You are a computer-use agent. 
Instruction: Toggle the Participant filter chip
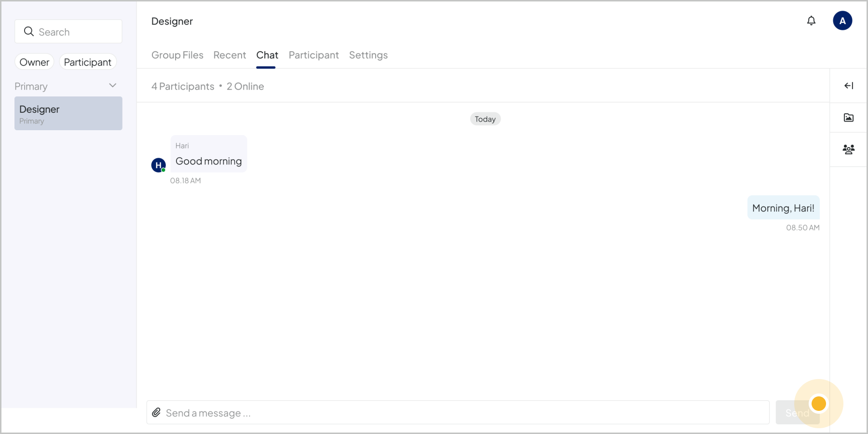87,62
